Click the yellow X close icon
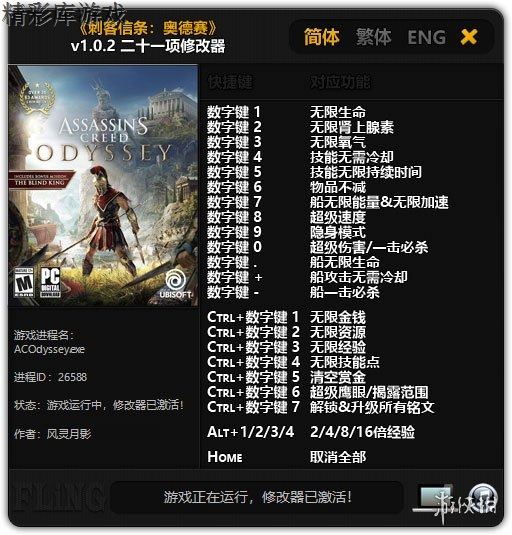 point(469,37)
